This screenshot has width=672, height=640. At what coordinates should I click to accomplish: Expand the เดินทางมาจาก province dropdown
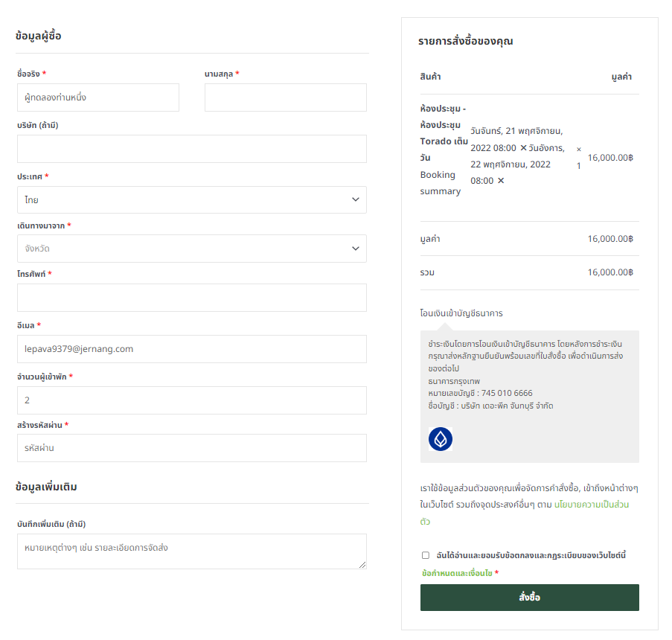pyautogui.click(x=186, y=249)
